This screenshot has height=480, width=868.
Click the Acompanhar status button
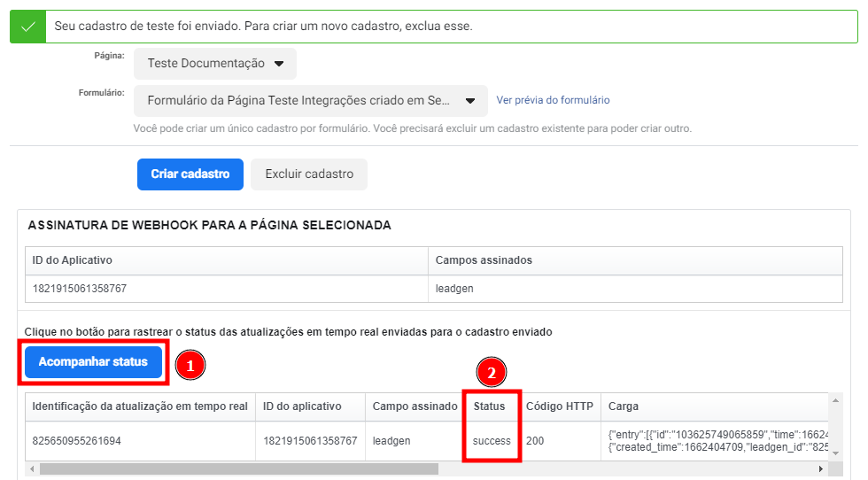(x=93, y=362)
